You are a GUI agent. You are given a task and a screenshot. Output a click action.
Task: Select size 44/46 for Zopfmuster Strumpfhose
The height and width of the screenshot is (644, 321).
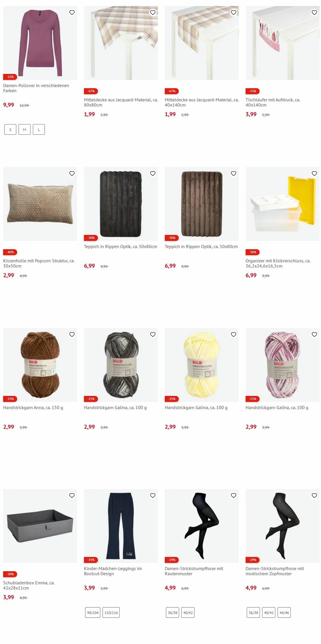point(284,612)
